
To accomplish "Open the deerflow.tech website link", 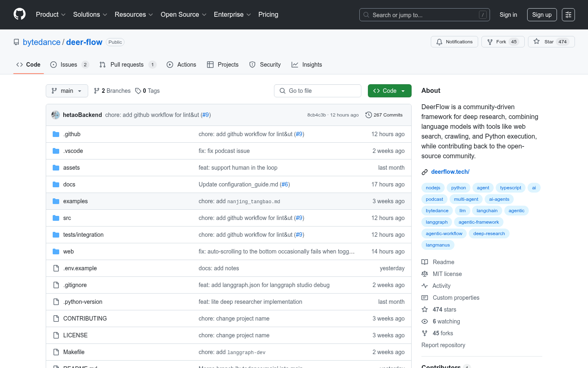I will point(450,172).
